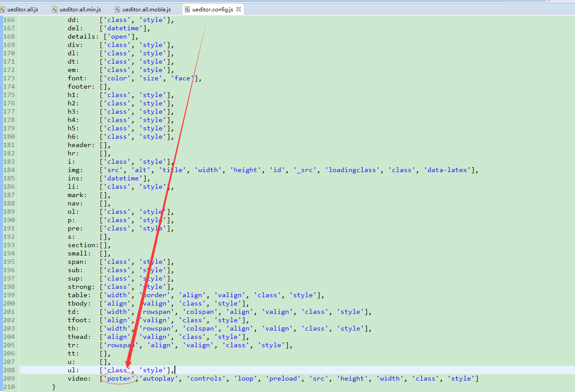575x392 pixels.
Task: Click the table: key
Action: point(80,295)
